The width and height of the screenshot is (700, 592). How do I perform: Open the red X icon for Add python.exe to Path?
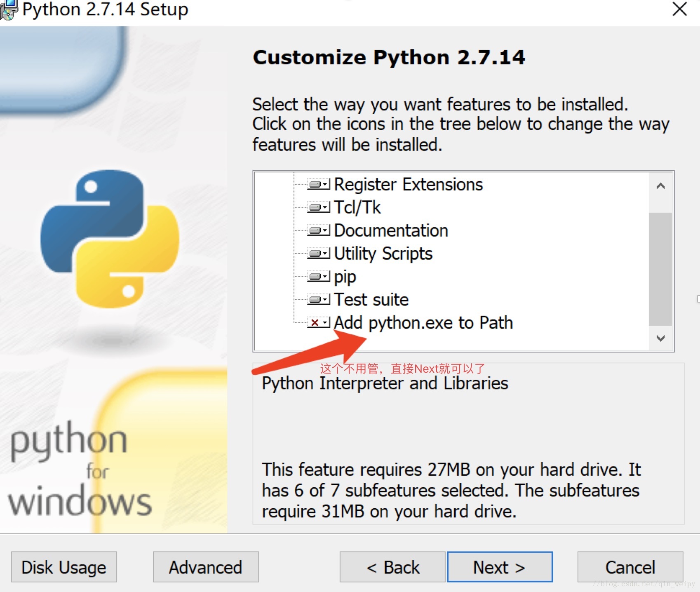point(319,323)
